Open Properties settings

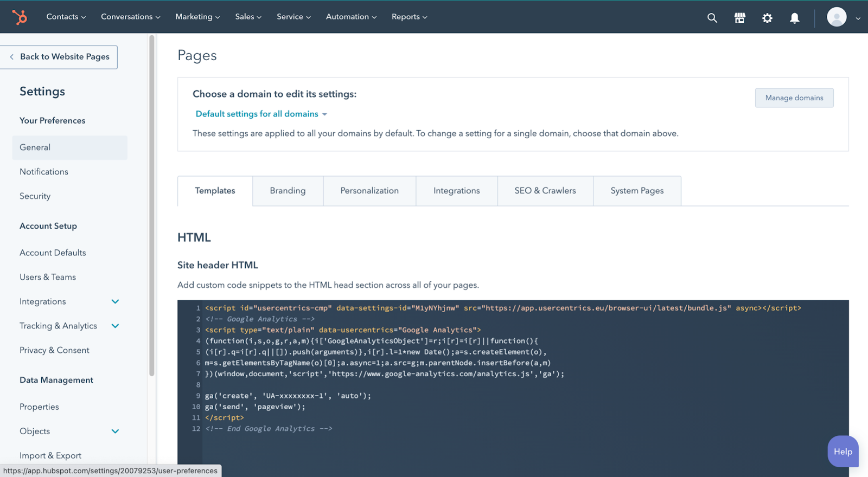[39, 407]
